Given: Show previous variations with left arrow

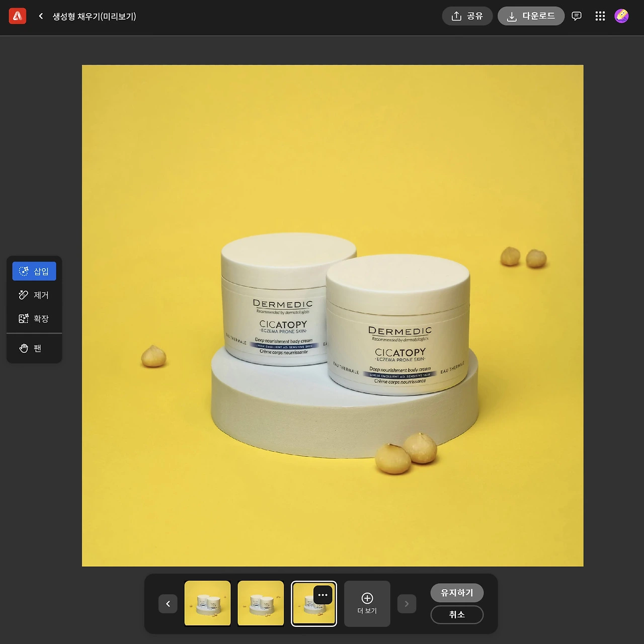Looking at the screenshot, I should [x=168, y=604].
